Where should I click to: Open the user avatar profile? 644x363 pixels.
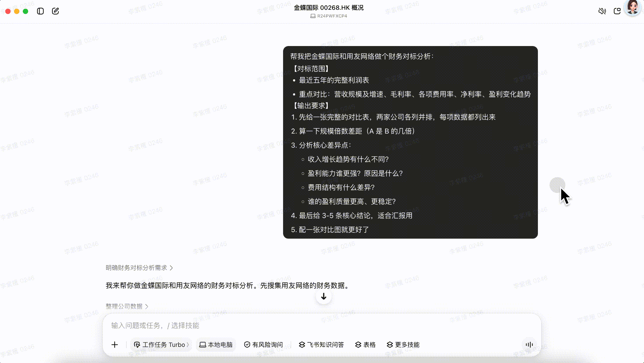click(633, 7)
